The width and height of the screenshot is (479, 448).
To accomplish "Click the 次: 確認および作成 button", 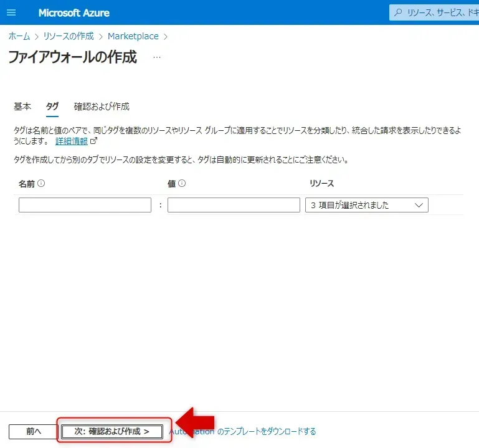I will click(112, 431).
